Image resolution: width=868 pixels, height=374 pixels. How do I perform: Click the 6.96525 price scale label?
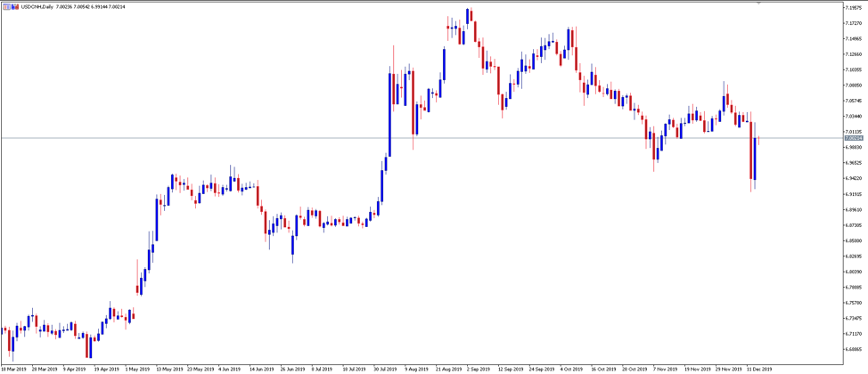coord(854,163)
